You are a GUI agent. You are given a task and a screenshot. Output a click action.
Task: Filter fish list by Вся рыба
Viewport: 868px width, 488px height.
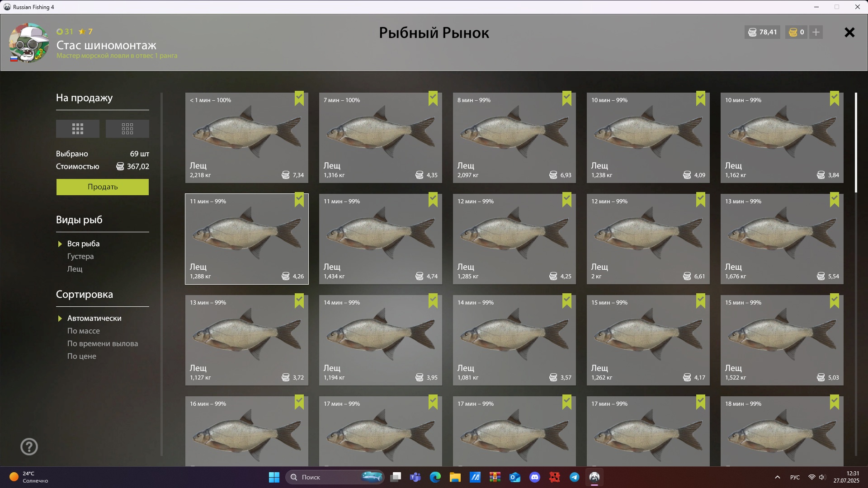[83, 244]
